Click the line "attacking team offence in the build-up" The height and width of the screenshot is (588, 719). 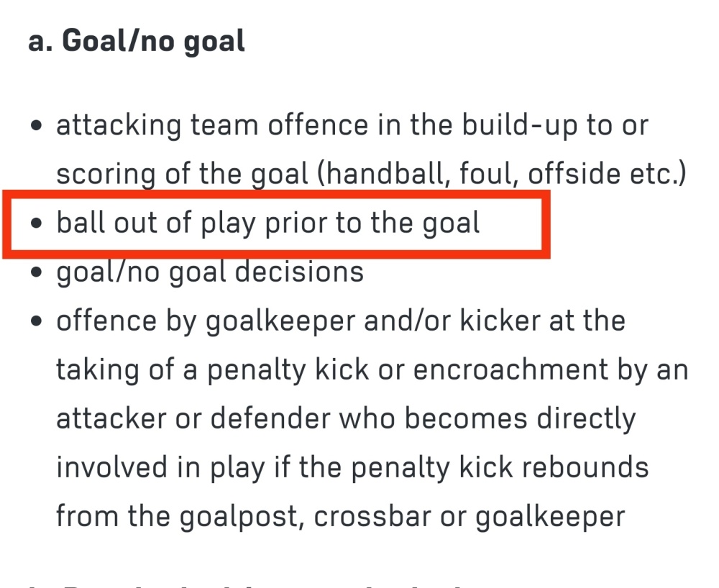coord(352,125)
